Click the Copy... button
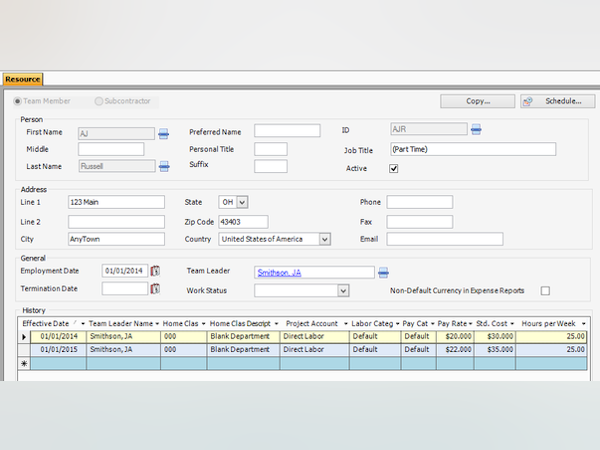The width and height of the screenshot is (600, 450). [478, 101]
